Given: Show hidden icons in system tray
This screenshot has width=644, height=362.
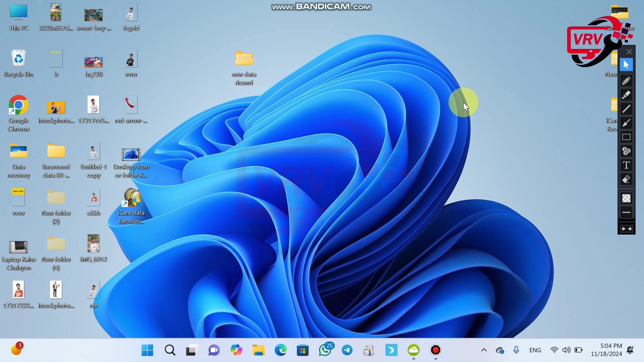Looking at the screenshot, I should [x=484, y=350].
